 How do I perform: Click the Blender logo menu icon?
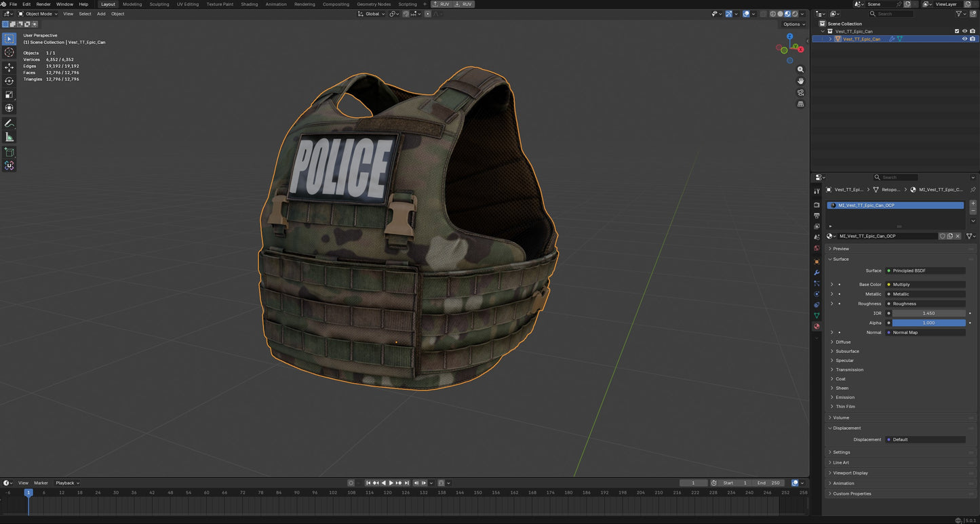[4, 4]
